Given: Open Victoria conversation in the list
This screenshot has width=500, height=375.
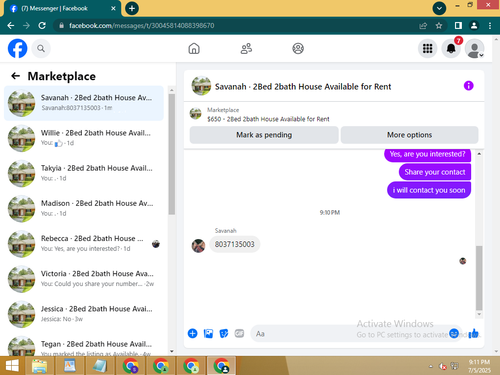Looking at the screenshot, I should click(x=84, y=279).
